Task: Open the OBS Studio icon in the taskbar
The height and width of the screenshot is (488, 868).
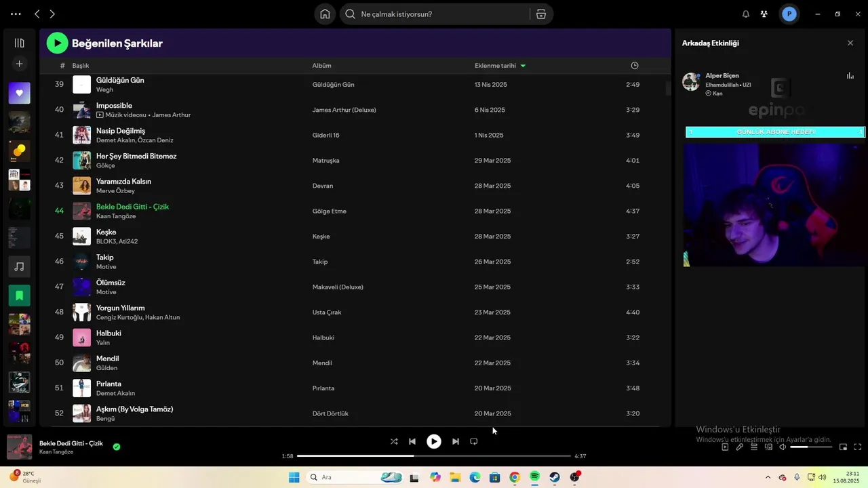Action: coord(575,477)
